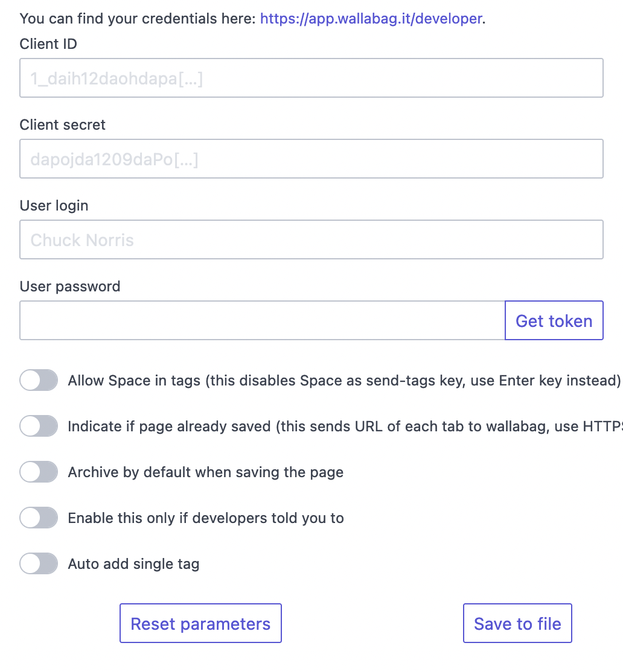This screenshot has width=623, height=672.
Task: Select the User login input field
Action: [x=311, y=240]
